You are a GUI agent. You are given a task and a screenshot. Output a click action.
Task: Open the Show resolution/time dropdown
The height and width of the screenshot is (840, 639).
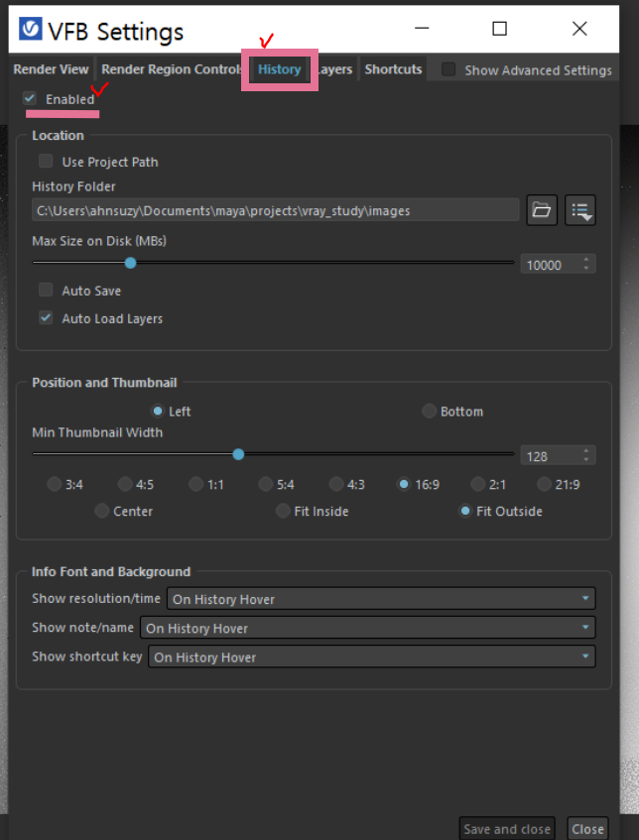coord(381,598)
